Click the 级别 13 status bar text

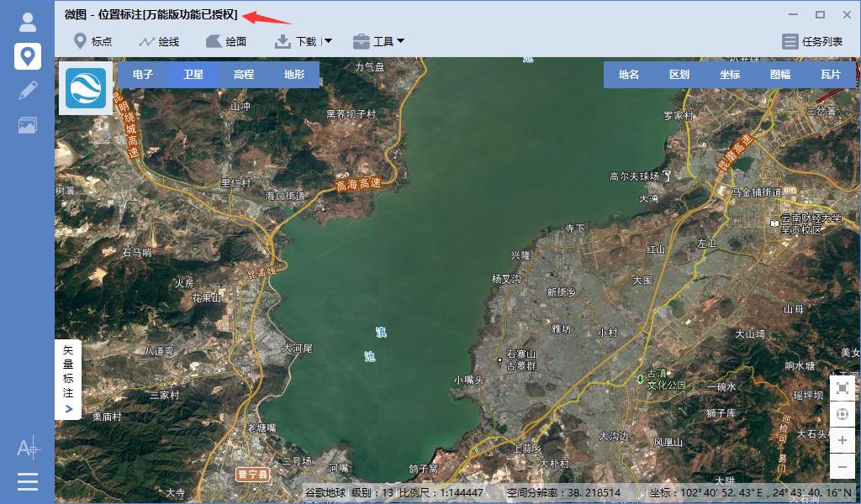pos(372,492)
